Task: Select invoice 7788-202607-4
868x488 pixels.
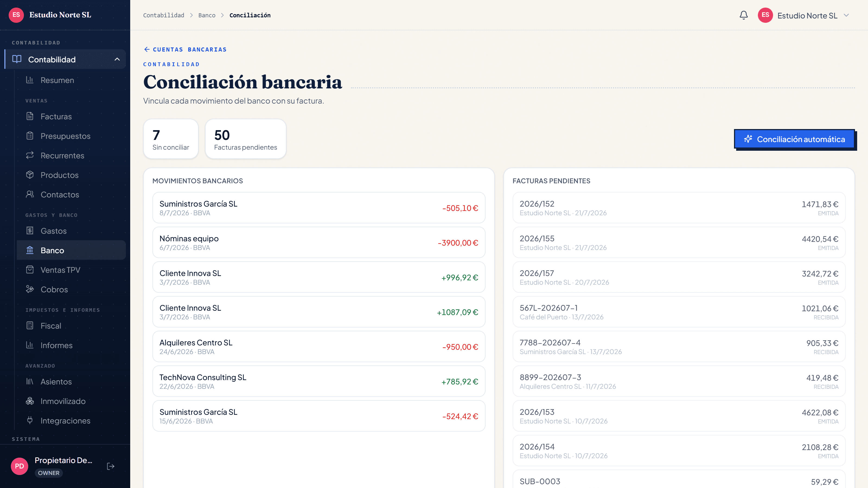Action: (x=679, y=346)
